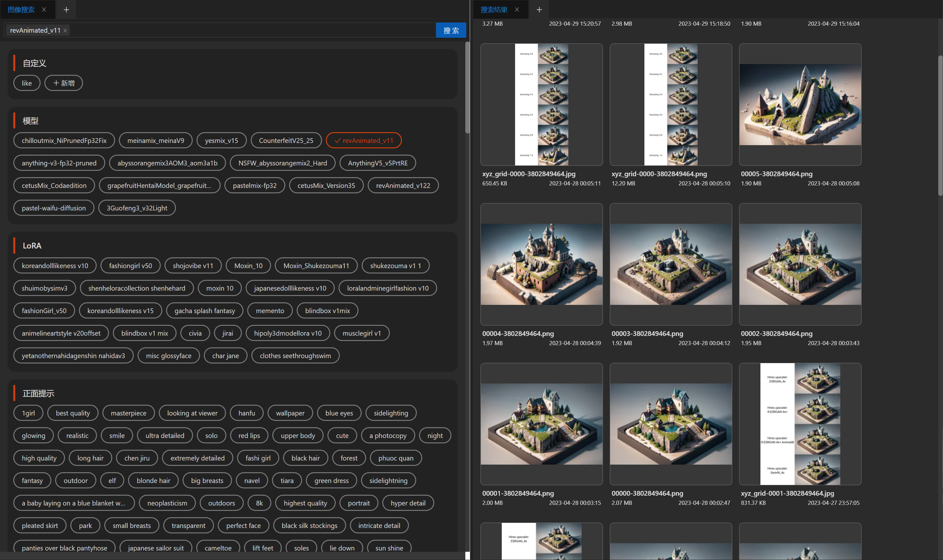The height and width of the screenshot is (560, 943).
Task: Select extremely detailed prompt tag
Action: (197, 458)
